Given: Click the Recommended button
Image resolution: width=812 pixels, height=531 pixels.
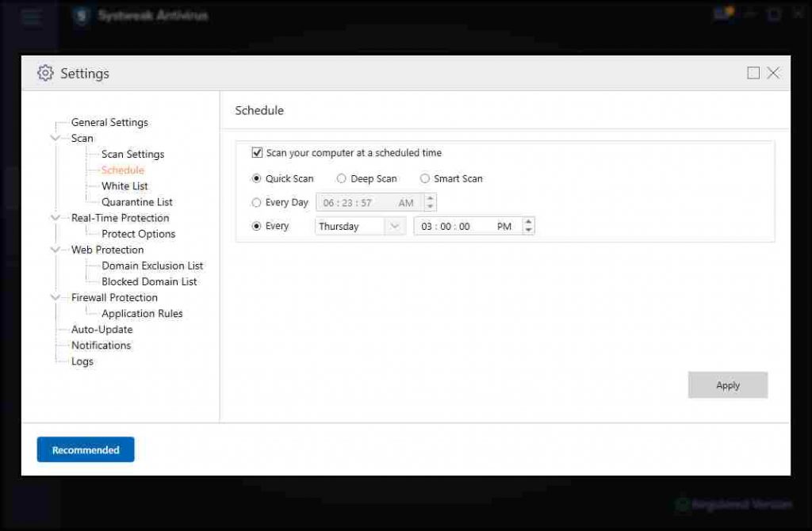Looking at the screenshot, I should (x=86, y=449).
